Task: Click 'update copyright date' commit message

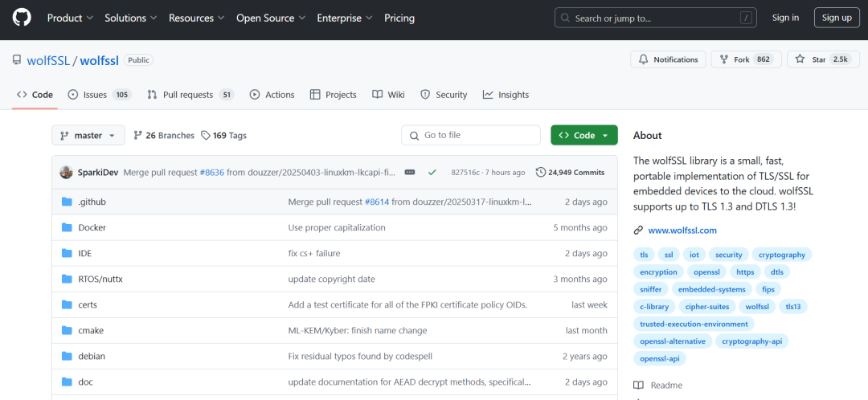Action: (332, 279)
